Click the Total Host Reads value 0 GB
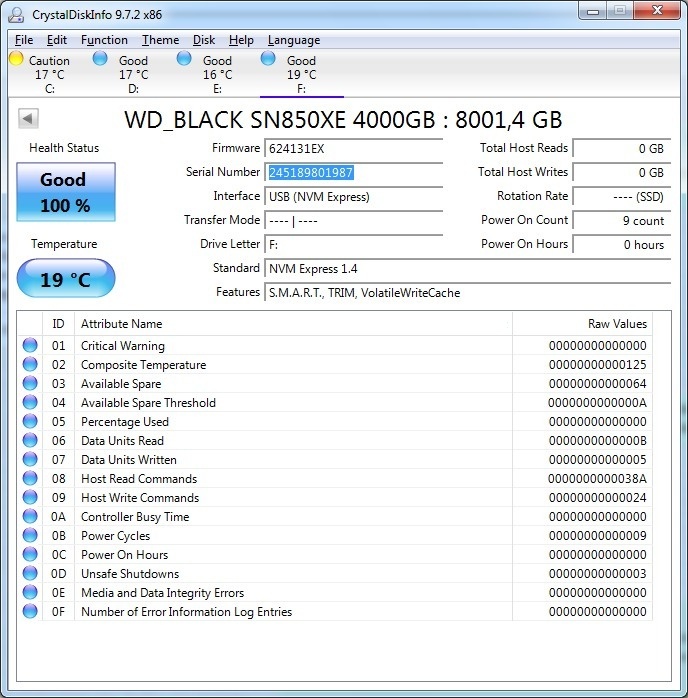688x698 pixels. [x=622, y=148]
